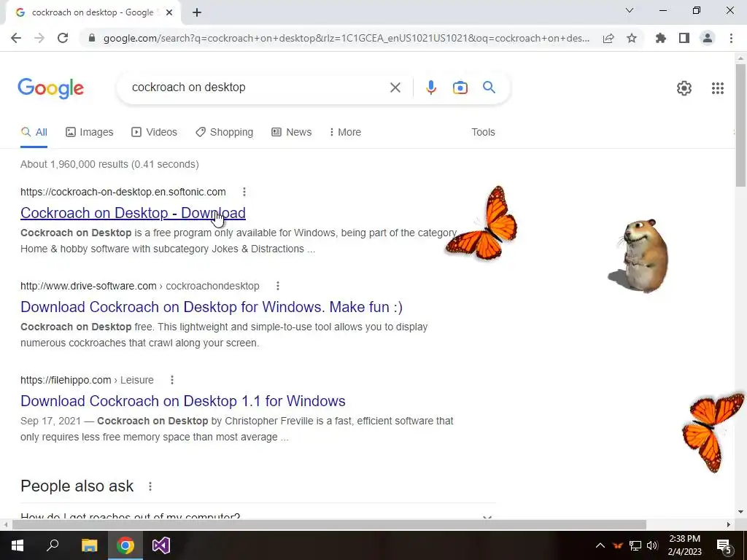This screenshot has height=560, width=747.
Task: Open File Explorer from taskbar
Action: tap(89, 545)
